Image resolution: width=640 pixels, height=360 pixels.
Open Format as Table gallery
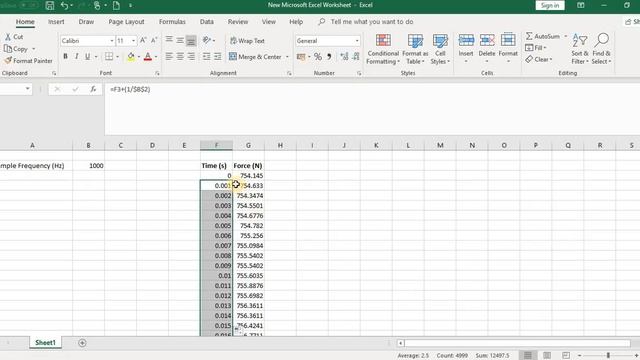415,49
